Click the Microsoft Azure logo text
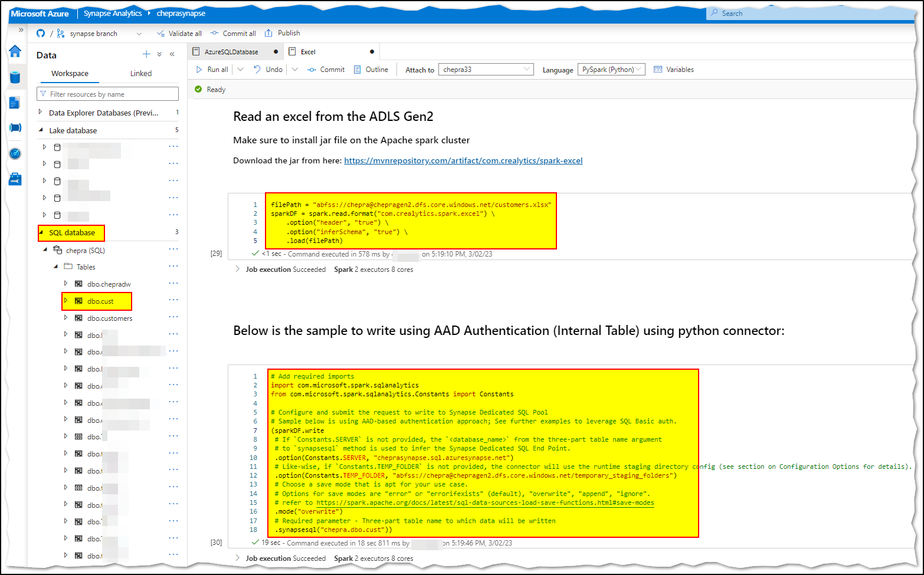The image size is (924, 575). tap(40, 14)
